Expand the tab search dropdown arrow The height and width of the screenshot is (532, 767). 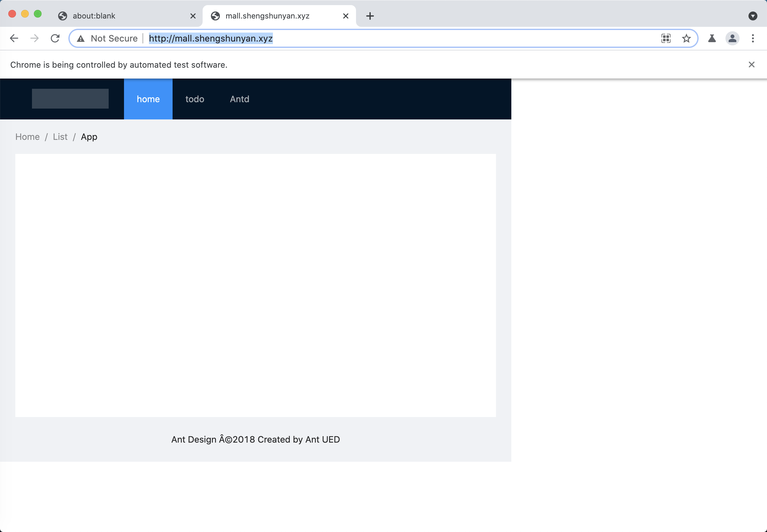[x=753, y=16]
